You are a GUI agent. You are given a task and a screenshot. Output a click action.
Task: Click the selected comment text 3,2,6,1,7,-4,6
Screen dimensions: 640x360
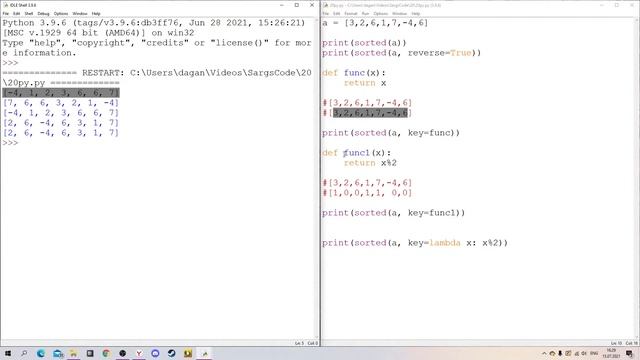point(370,113)
